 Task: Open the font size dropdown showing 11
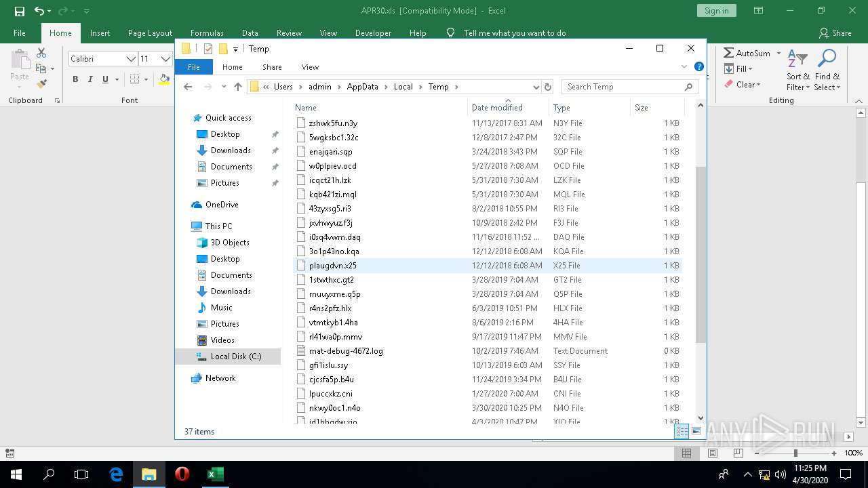coord(165,59)
